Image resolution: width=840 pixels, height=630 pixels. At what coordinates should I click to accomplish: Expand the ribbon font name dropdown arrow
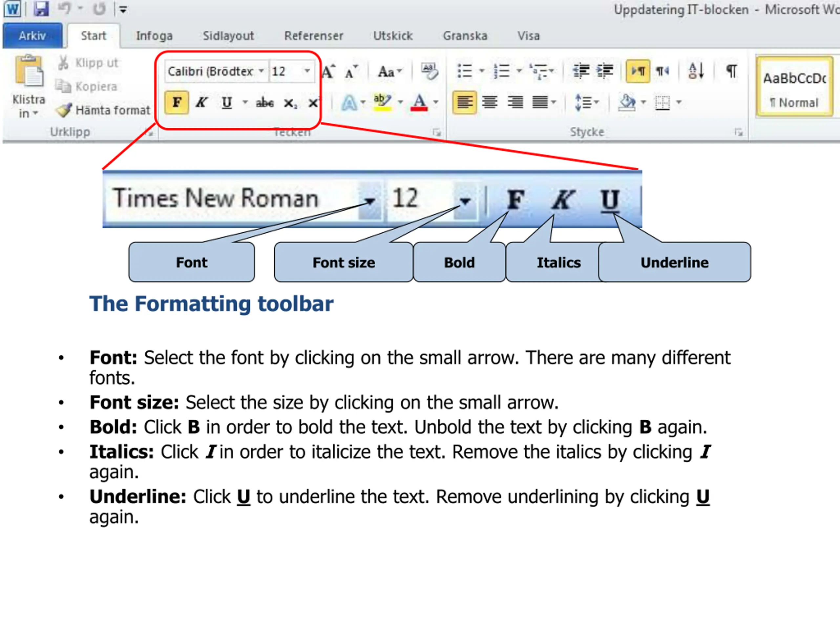[x=262, y=71]
